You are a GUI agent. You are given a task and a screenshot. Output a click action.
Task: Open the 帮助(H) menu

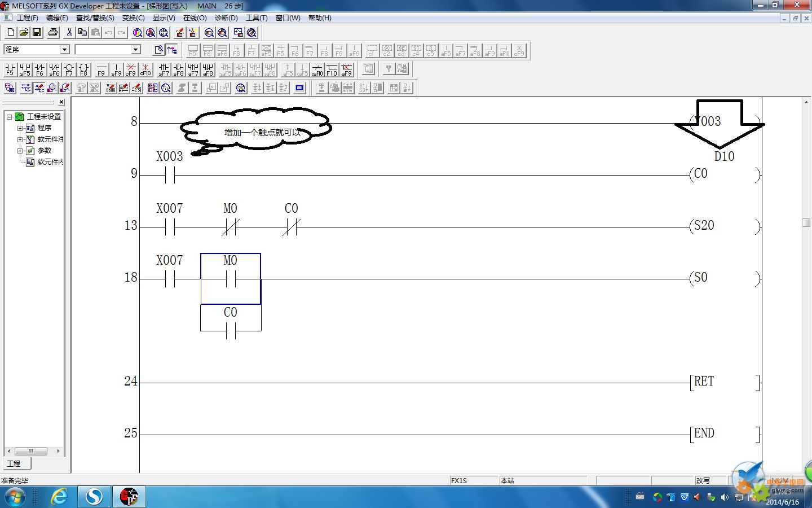tap(320, 18)
